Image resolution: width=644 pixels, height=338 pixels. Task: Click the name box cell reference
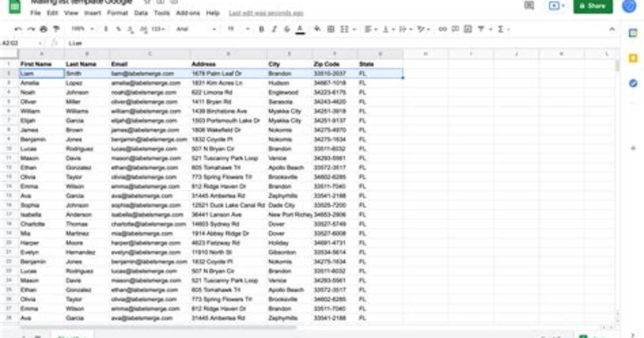pyautogui.click(x=20, y=43)
